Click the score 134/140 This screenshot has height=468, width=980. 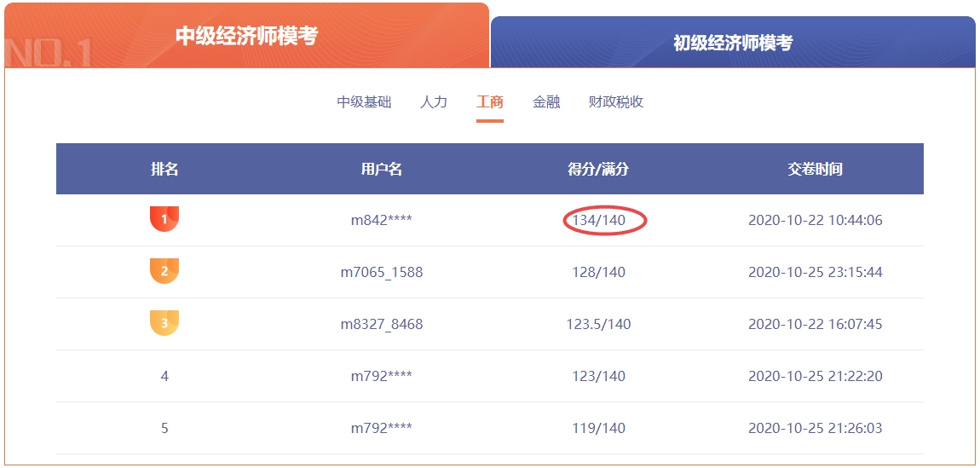(x=599, y=220)
